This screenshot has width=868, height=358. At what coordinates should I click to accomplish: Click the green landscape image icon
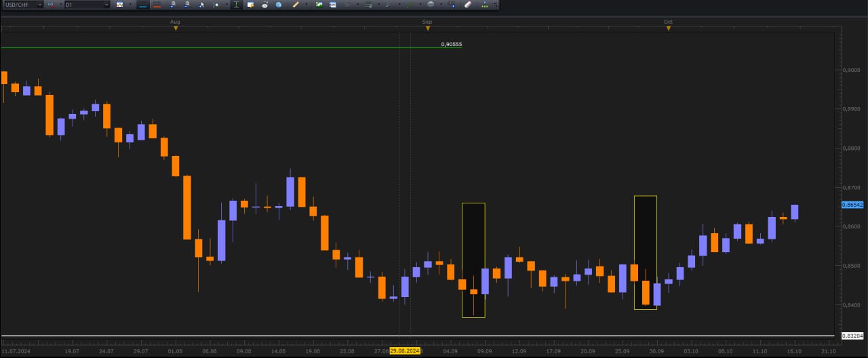pos(319,4)
